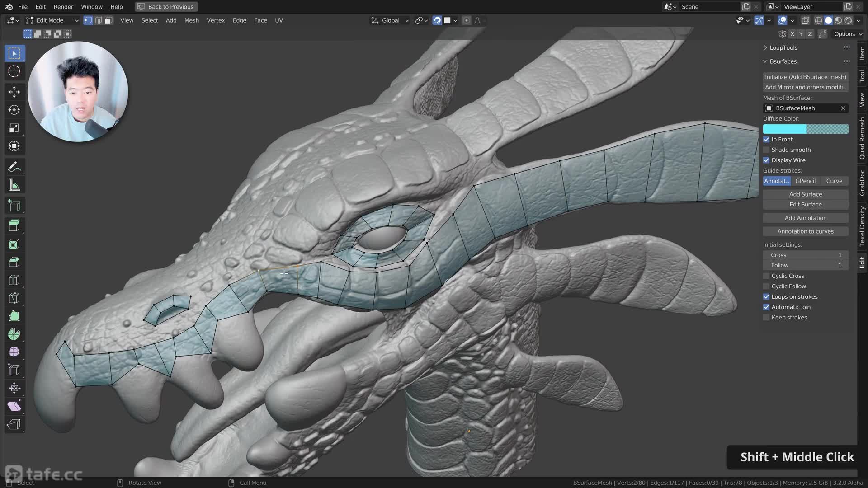
Task: Switch to face select mode
Action: [108, 20]
